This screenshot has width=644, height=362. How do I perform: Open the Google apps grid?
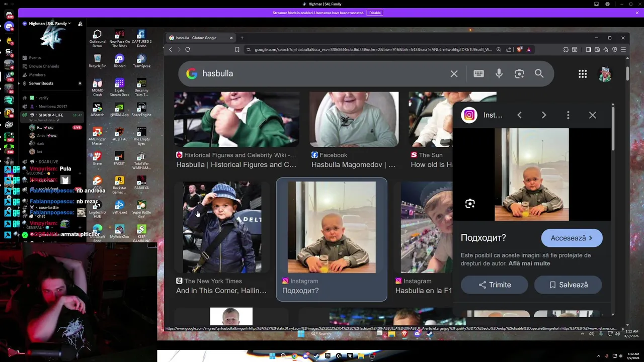(x=583, y=74)
